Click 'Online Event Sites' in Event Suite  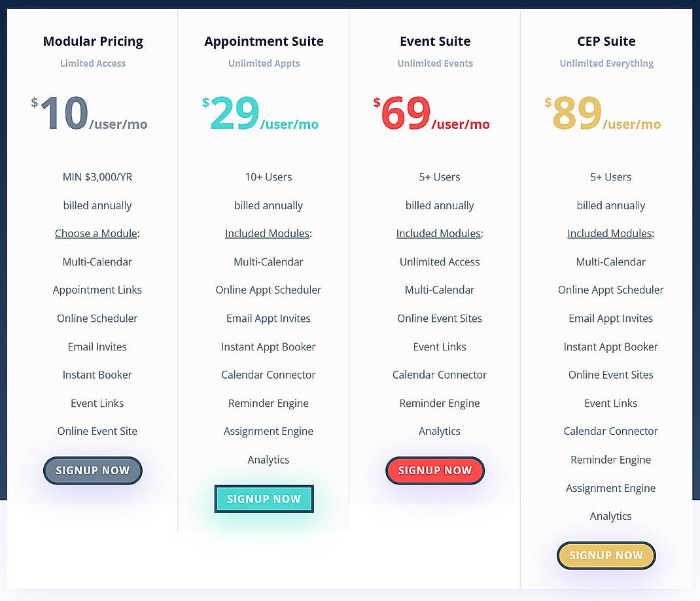[439, 318]
